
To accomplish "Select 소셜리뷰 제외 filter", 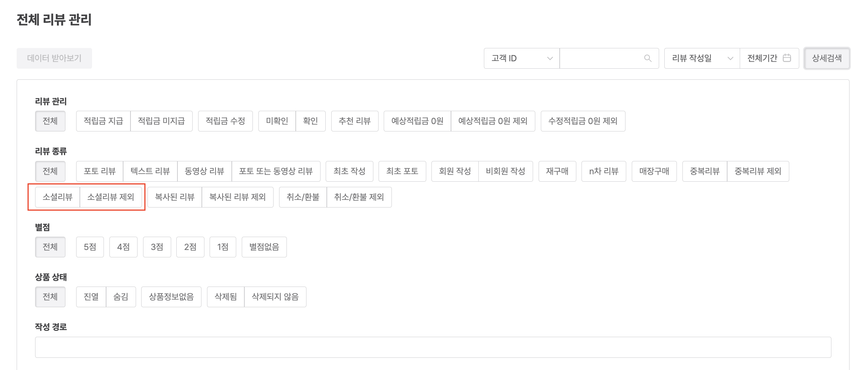I will tap(111, 197).
